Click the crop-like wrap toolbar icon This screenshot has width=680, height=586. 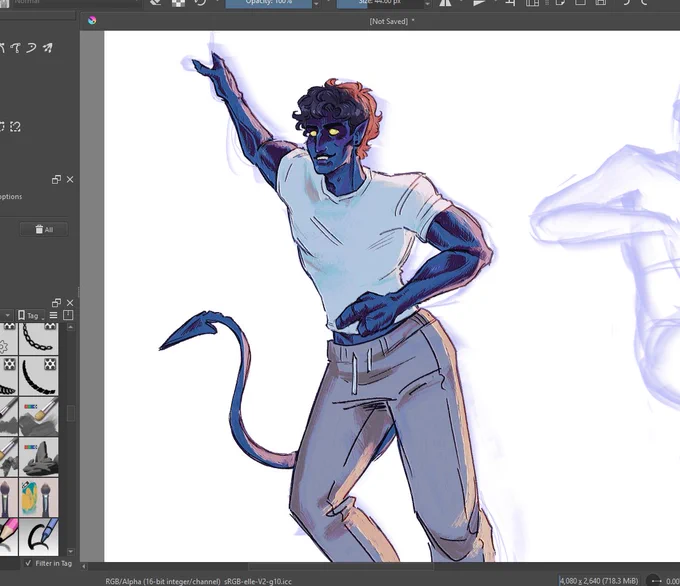click(511, 3)
